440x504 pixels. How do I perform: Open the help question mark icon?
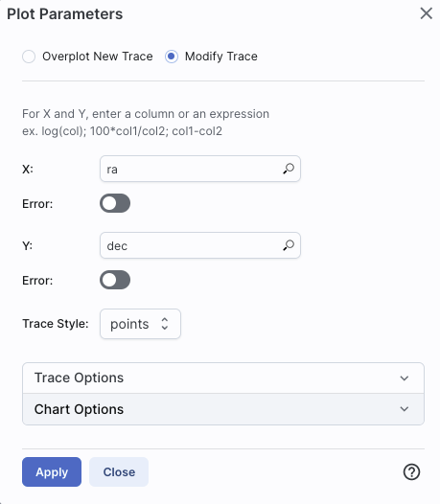[x=411, y=471]
